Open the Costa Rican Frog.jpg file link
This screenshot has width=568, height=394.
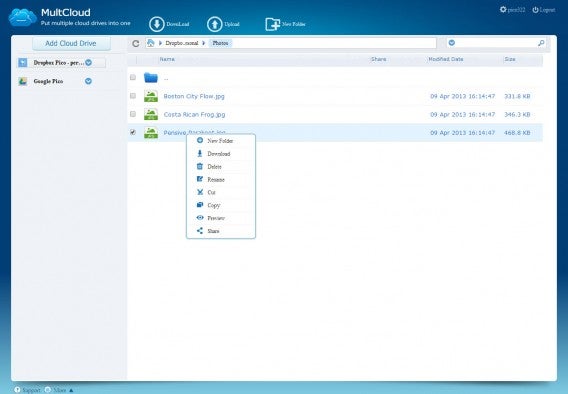pos(194,114)
